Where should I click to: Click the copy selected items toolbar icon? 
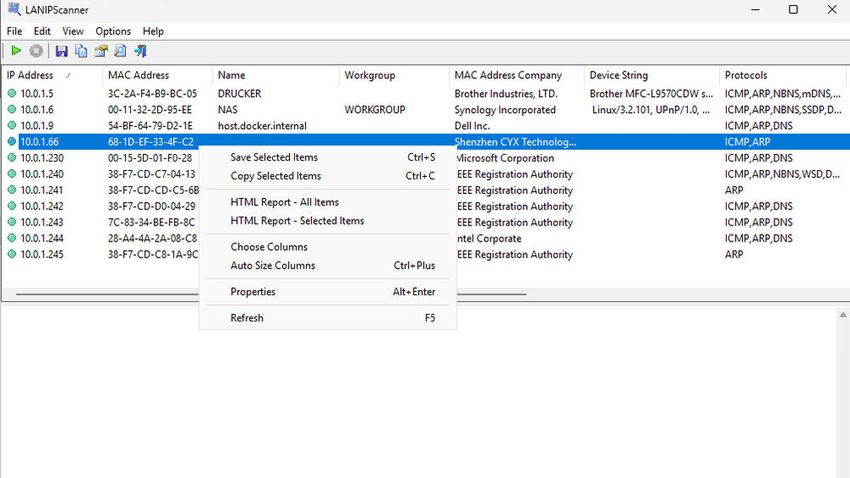pos(81,51)
